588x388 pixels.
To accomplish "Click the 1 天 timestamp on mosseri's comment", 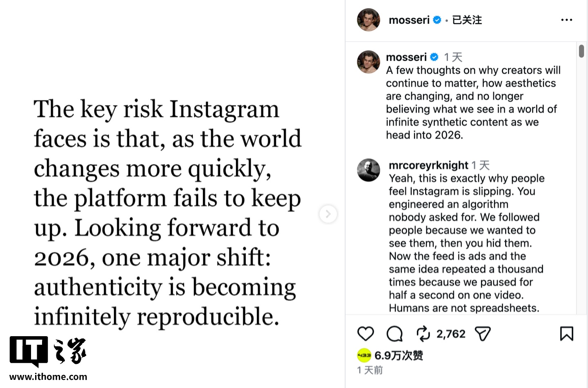I will (x=453, y=57).
